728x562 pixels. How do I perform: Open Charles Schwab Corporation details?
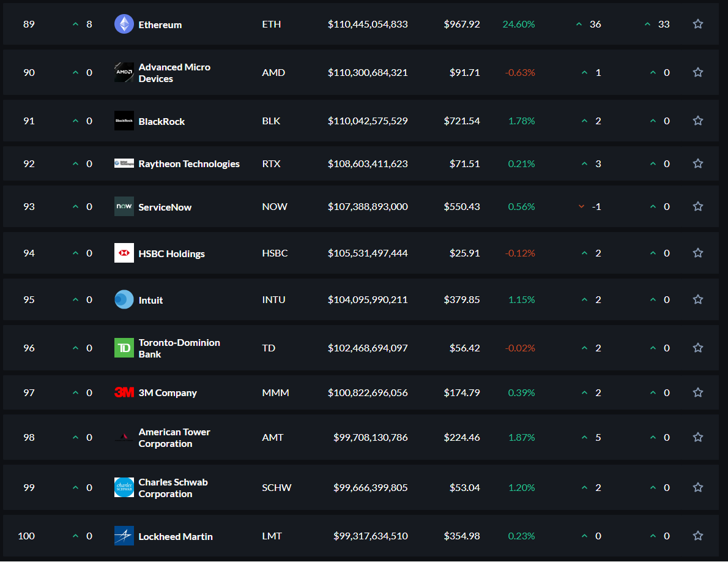173,488
